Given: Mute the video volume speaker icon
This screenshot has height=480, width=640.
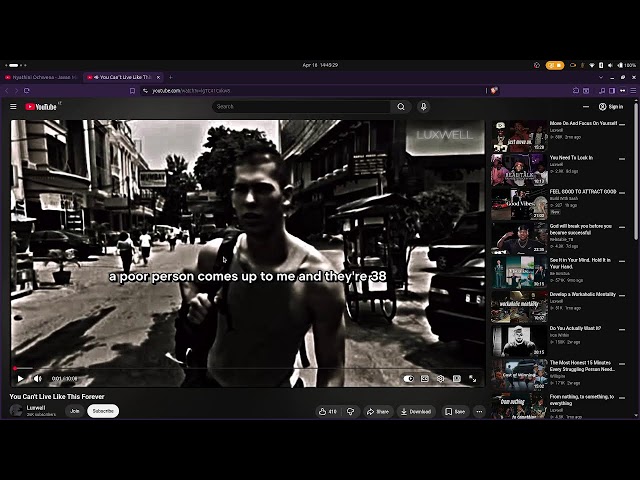Looking at the screenshot, I should click(38, 378).
